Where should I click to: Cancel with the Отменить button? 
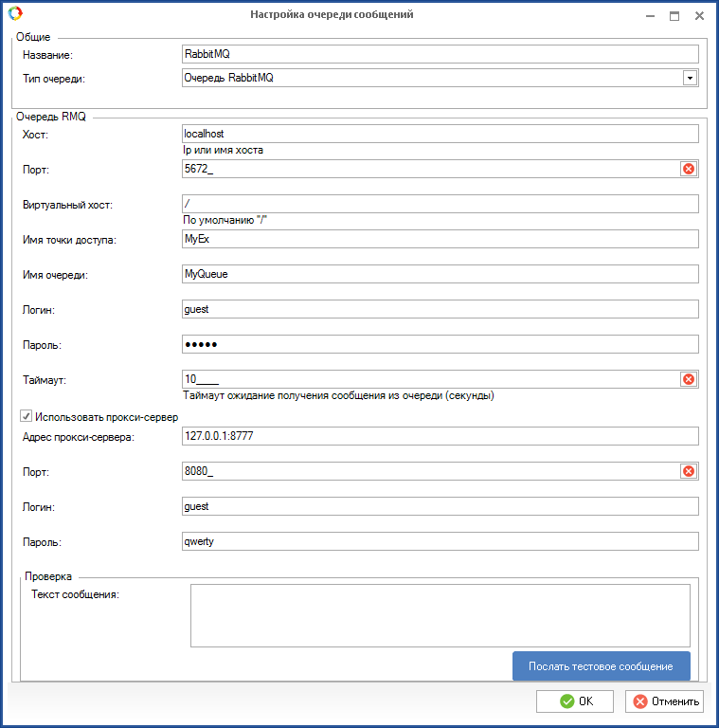tap(664, 701)
